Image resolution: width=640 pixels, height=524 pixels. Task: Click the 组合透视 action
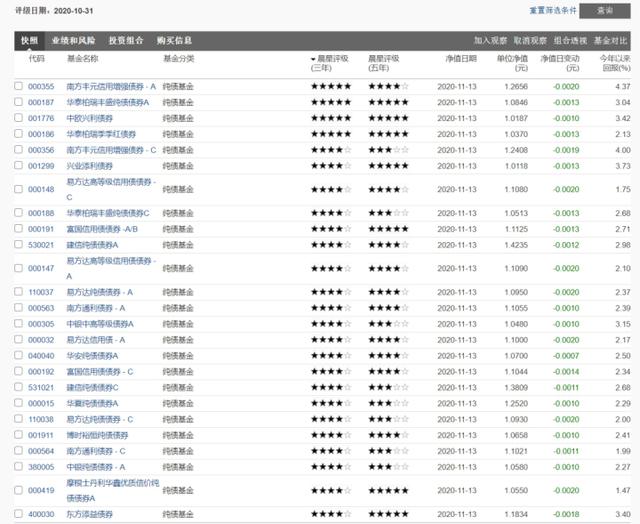[x=570, y=41]
